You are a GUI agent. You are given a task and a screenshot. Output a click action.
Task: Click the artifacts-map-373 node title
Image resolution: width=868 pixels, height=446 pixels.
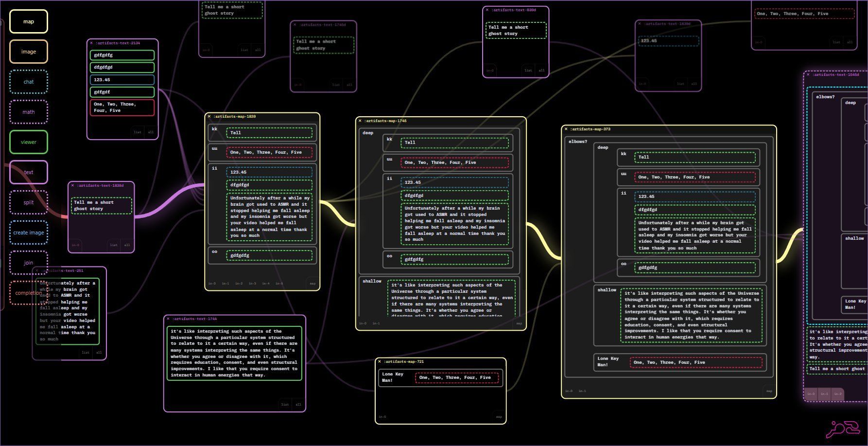pos(590,129)
